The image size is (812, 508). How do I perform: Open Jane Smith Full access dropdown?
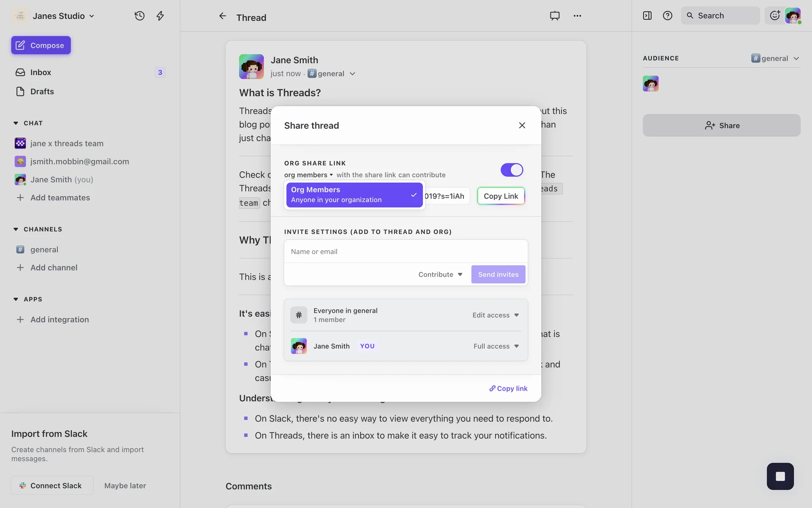[x=496, y=346]
